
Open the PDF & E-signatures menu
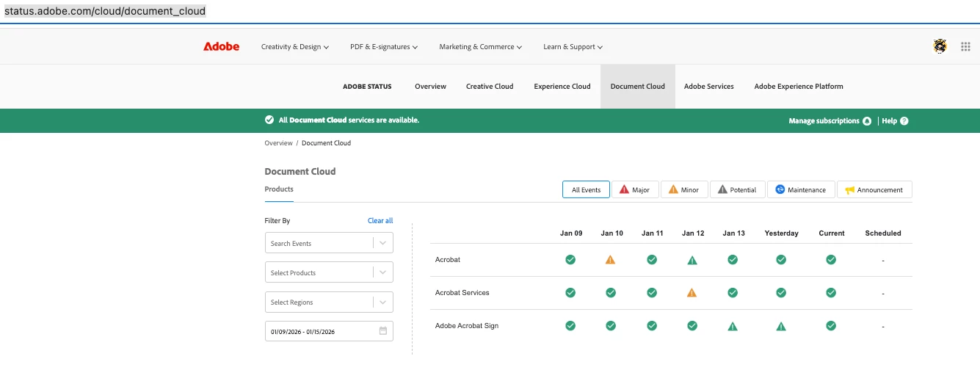[x=384, y=46]
